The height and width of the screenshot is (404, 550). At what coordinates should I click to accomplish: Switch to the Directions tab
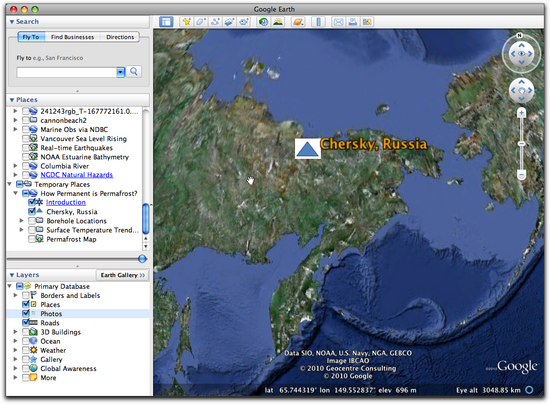pyautogui.click(x=120, y=37)
